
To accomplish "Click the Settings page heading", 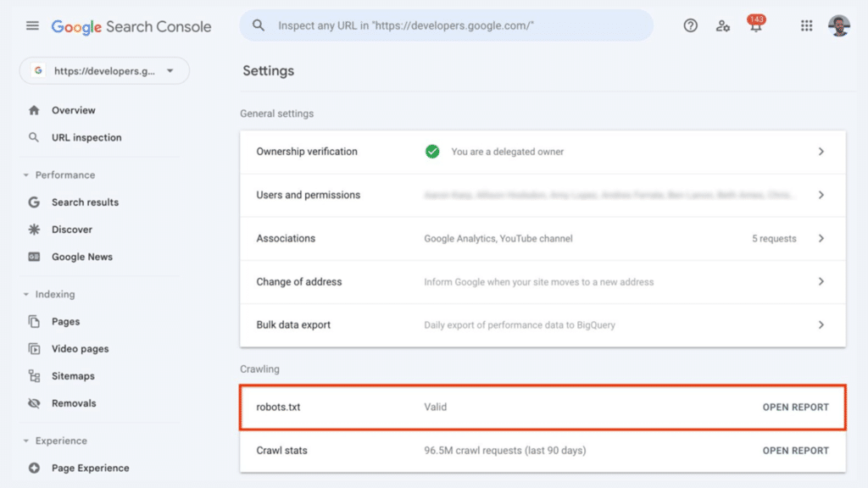I will [269, 71].
